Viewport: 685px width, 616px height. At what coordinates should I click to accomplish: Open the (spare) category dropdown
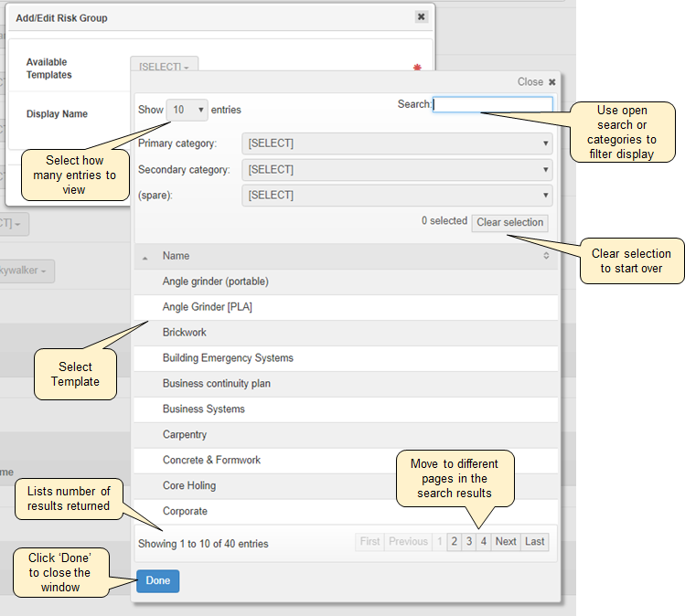point(397,195)
